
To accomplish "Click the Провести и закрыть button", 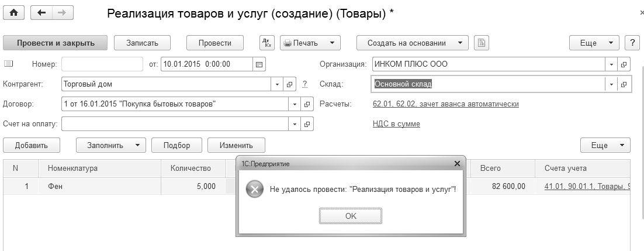I will [x=56, y=43].
